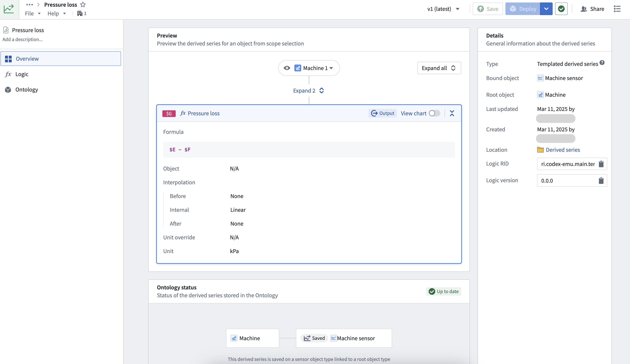The image size is (630, 364).
Task: Switch to the Ontology tab
Action: coord(61,89)
